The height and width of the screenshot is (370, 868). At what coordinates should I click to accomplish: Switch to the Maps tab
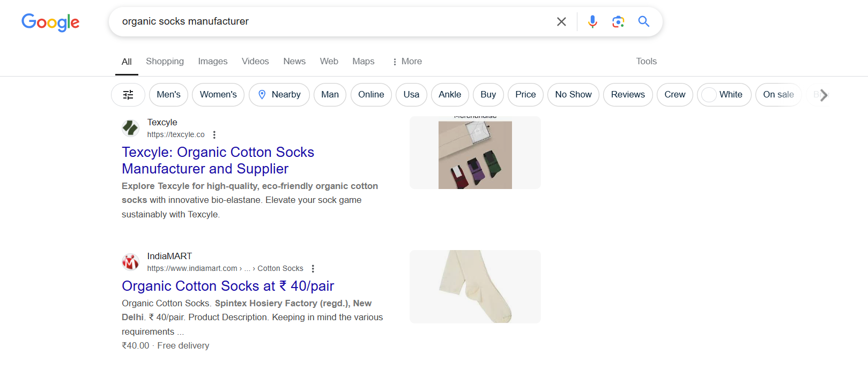pyautogui.click(x=363, y=62)
